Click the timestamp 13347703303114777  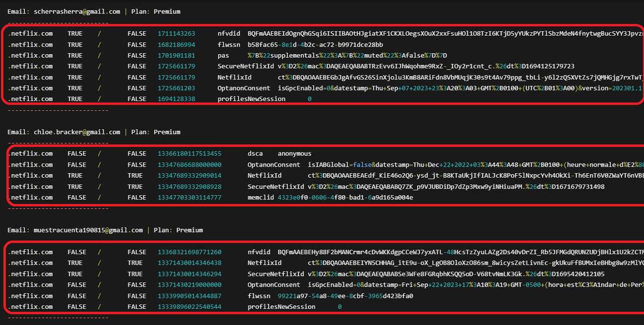click(189, 198)
